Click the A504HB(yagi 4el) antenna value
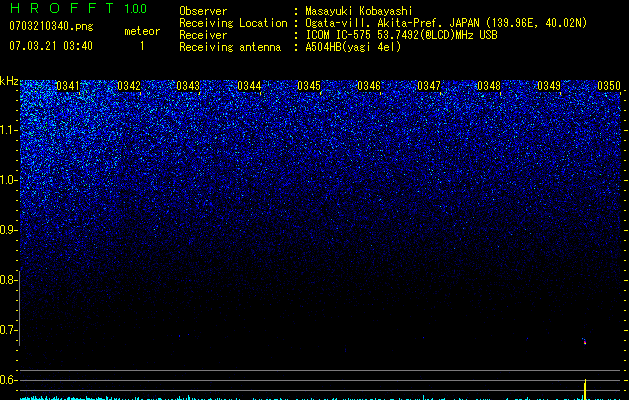 tap(353, 47)
